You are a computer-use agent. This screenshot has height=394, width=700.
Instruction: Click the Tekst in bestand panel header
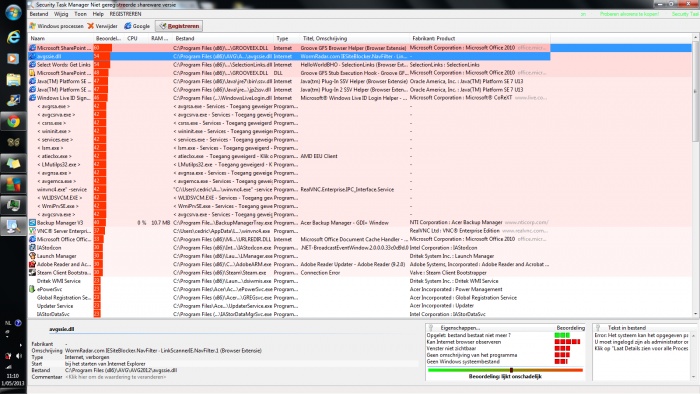[627, 328]
